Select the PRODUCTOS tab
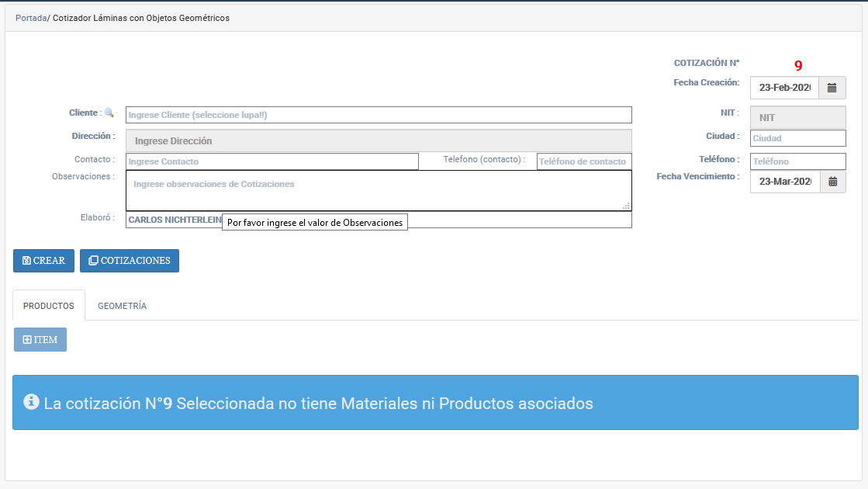This screenshot has height=489, width=868. tap(49, 306)
